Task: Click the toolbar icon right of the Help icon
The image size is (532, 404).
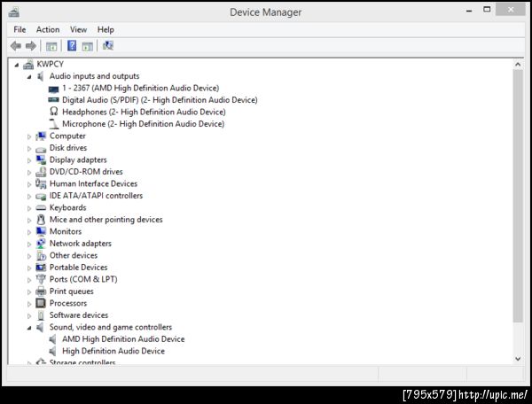Action: click(87, 46)
